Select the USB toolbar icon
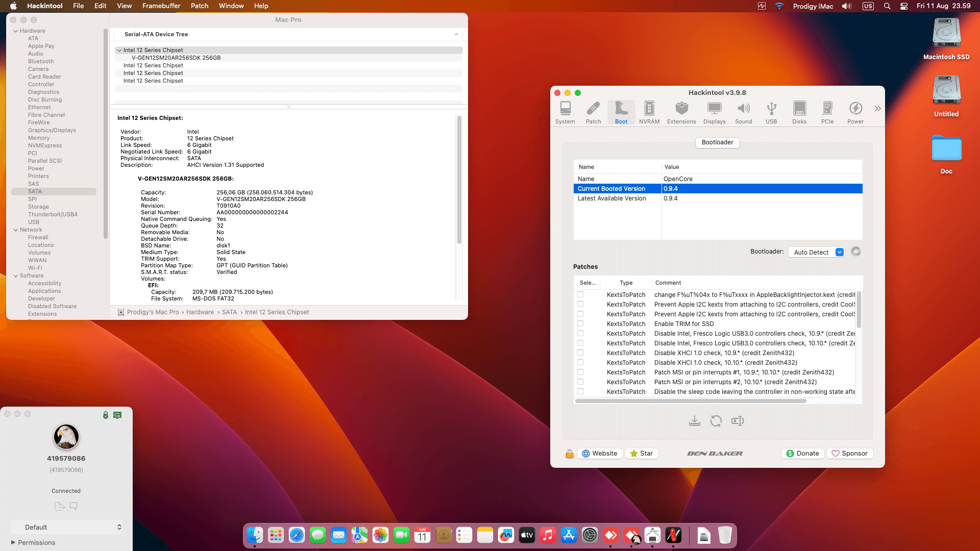Screen dimensions: 980x551 [771, 112]
